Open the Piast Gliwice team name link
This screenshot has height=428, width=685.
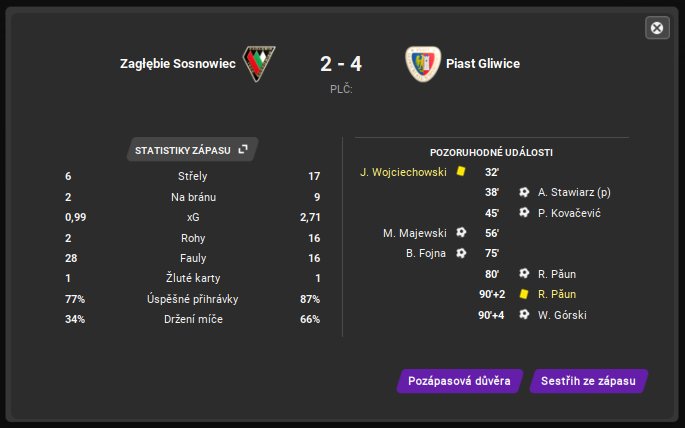click(x=483, y=64)
